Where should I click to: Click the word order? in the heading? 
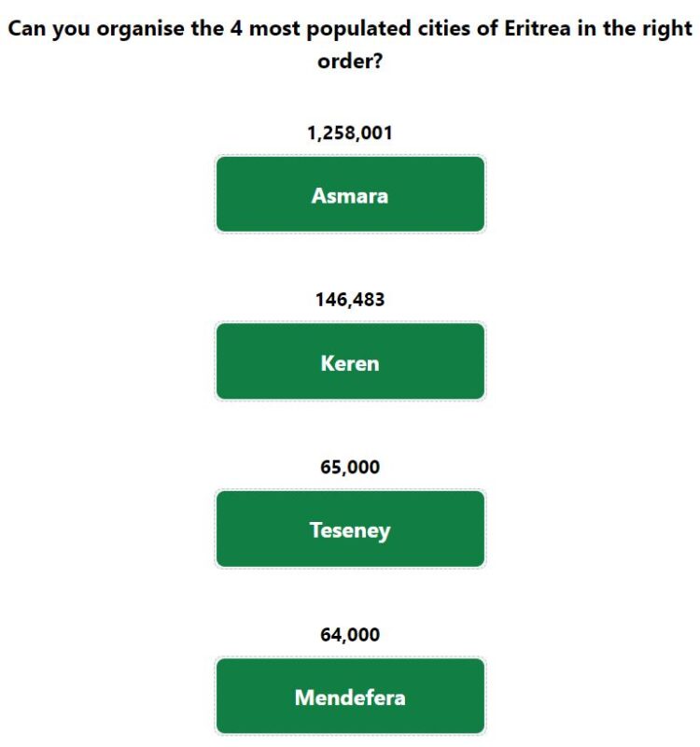(350, 62)
